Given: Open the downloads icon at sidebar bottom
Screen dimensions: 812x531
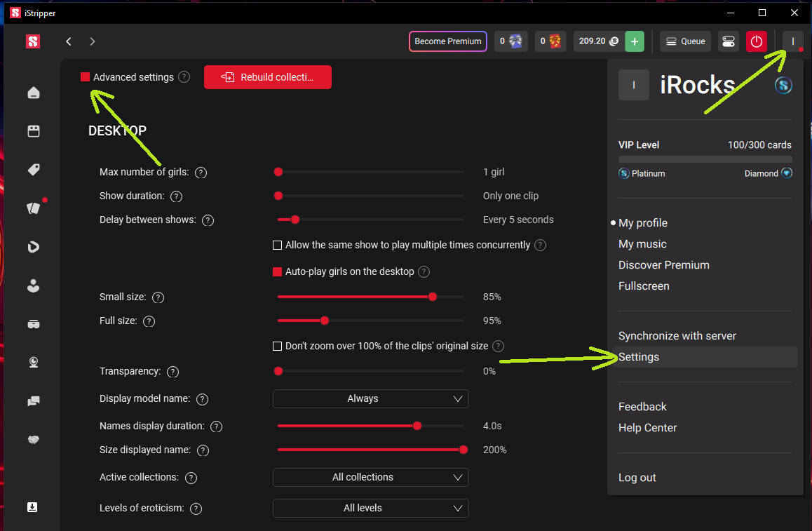Looking at the screenshot, I should [32, 507].
